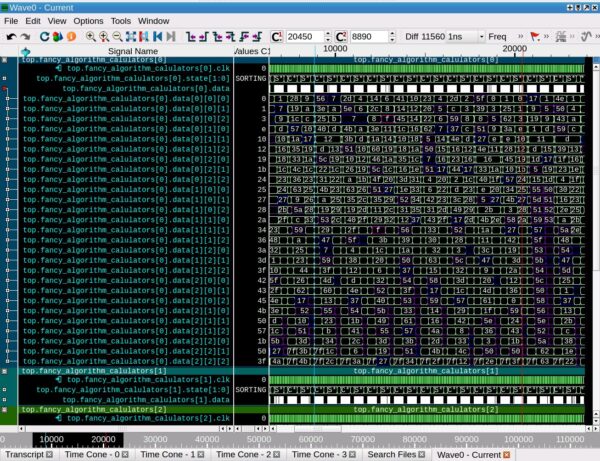Viewport: 600px width, 461px height.
Task: Click the gray signal grouping toolbar icon
Action: point(561,37)
